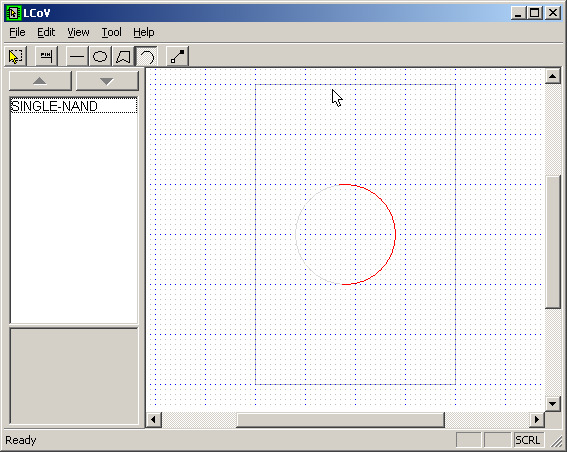This screenshot has width=567, height=452.
Task: Open the View menu
Action: [x=78, y=33]
